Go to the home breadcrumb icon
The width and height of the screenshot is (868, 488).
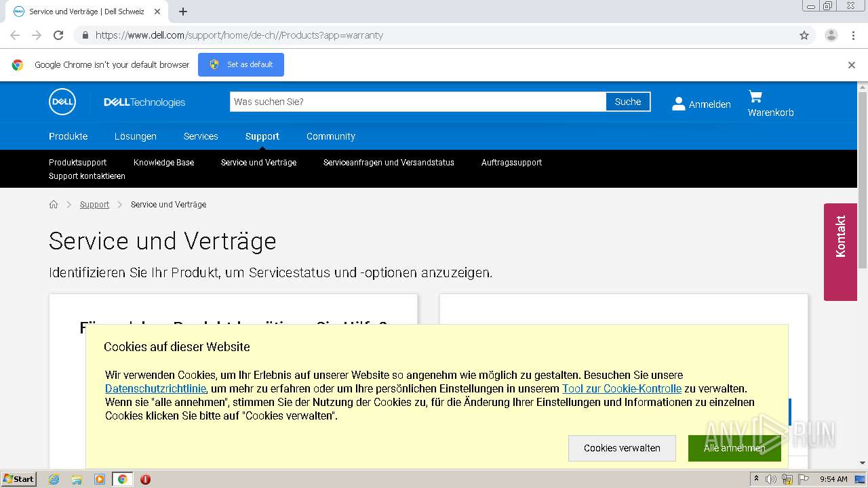pos(54,204)
